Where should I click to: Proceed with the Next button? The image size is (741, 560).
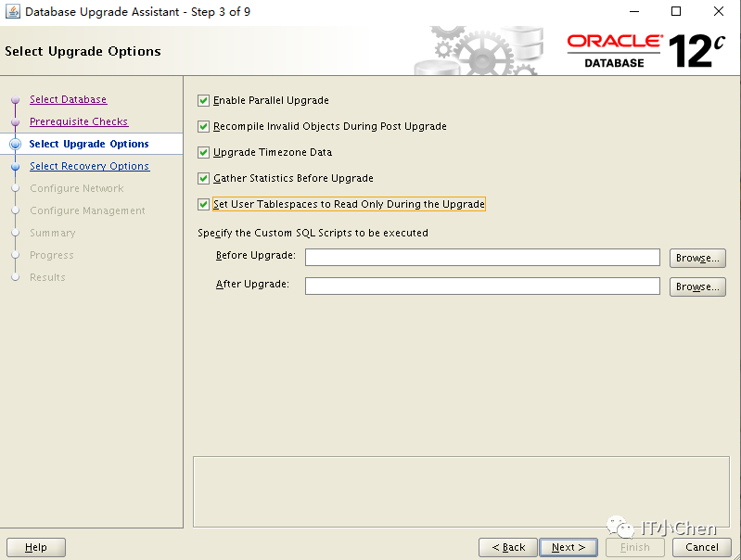tap(569, 547)
